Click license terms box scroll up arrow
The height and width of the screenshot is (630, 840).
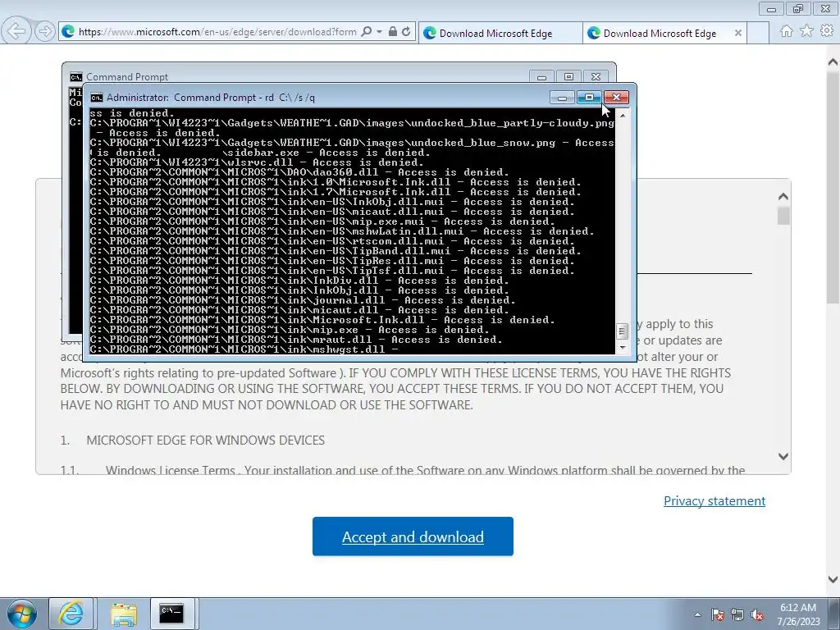(783, 197)
